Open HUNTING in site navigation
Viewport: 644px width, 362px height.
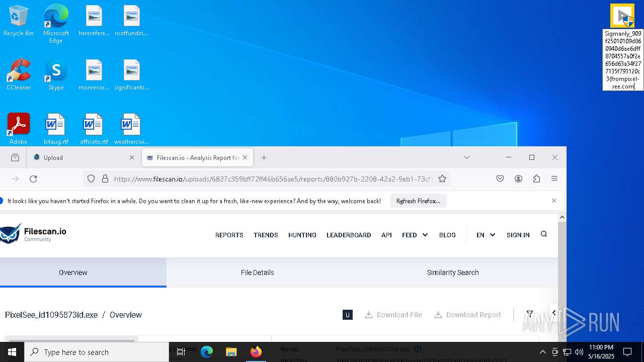pyautogui.click(x=302, y=235)
